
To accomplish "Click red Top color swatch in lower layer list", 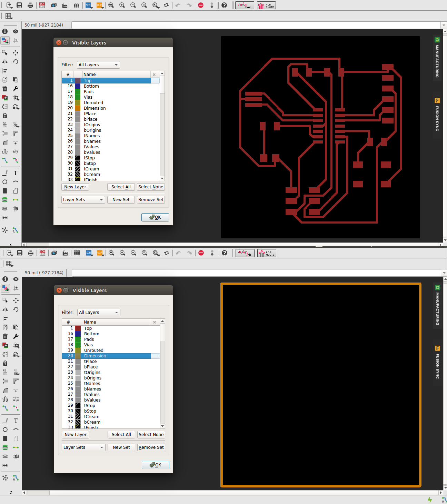I will click(78, 328).
